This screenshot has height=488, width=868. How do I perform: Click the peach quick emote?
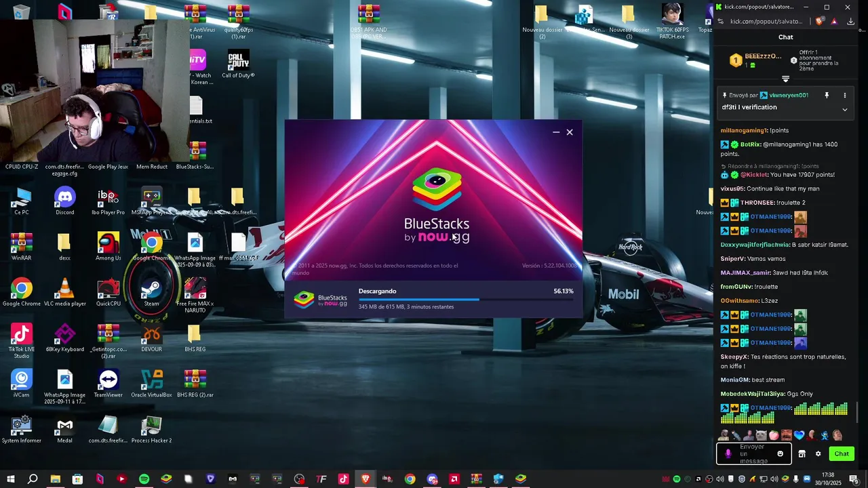click(774, 435)
